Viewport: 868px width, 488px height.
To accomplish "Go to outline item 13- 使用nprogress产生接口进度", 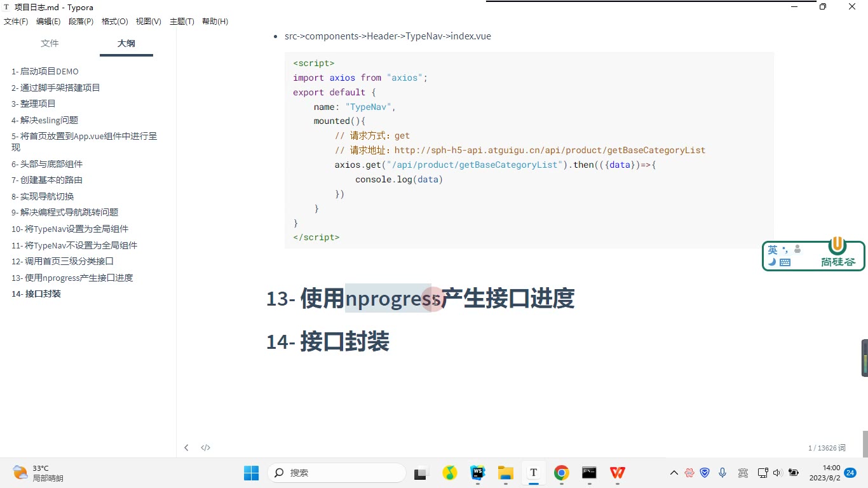I will (72, 278).
